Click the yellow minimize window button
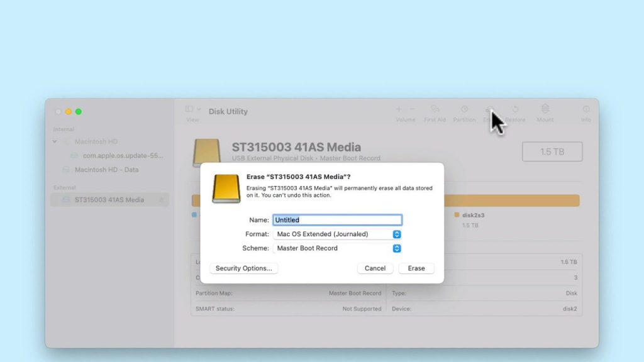The image size is (644, 362). pyautogui.click(x=69, y=112)
